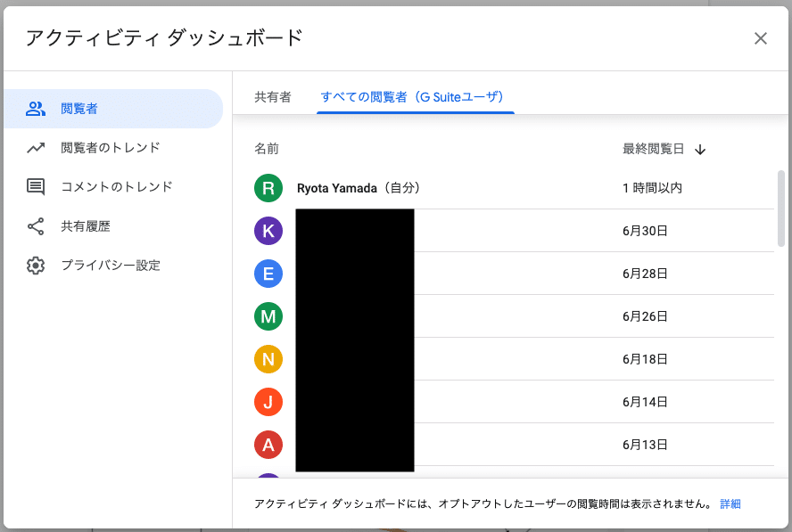The height and width of the screenshot is (532, 792).
Task: Click the 閲覧者のトレンド trend arrow icon
Action: coord(36,148)
